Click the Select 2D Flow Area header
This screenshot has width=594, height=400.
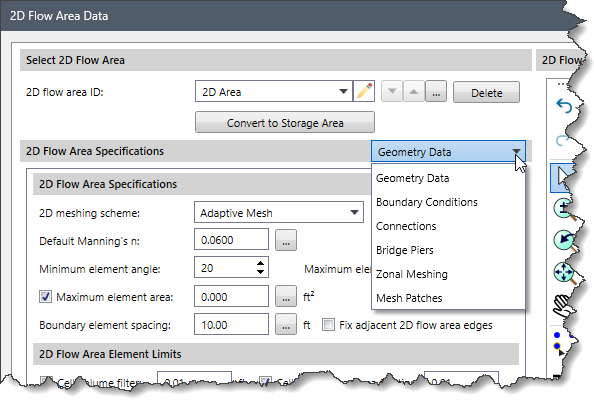tap(276, 60)
